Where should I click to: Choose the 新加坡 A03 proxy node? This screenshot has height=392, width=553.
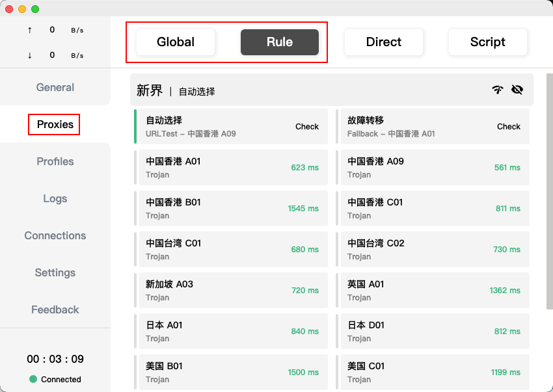tap(231, 290)
